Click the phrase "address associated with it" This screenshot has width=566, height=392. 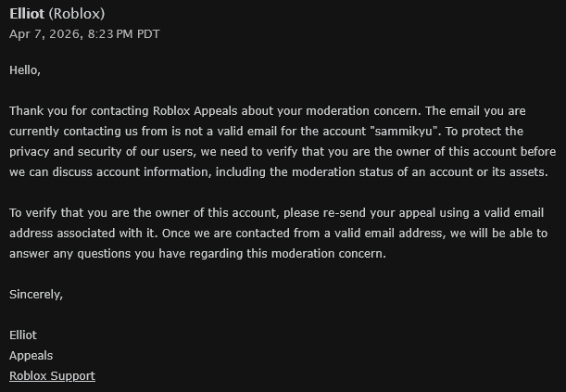click(x=86, y=233)
